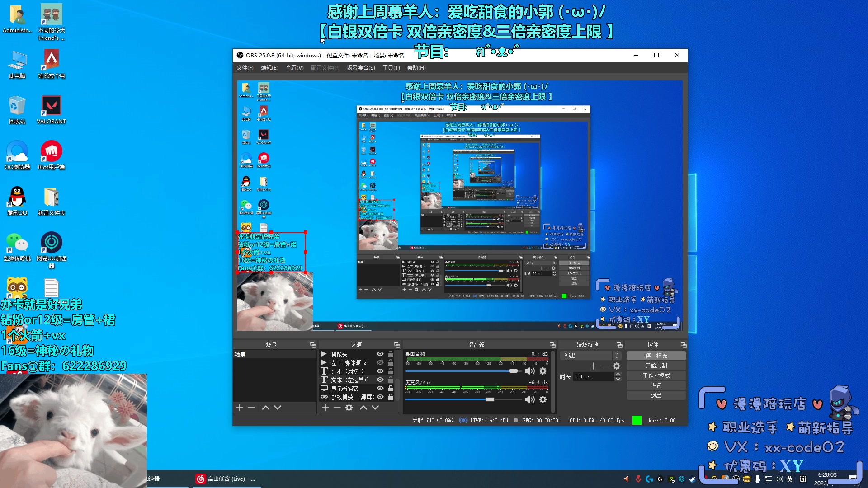Move source up arrow in Sources panel
Image resolution: width=868 pixels, height=488 pixels.
point(363,408)
